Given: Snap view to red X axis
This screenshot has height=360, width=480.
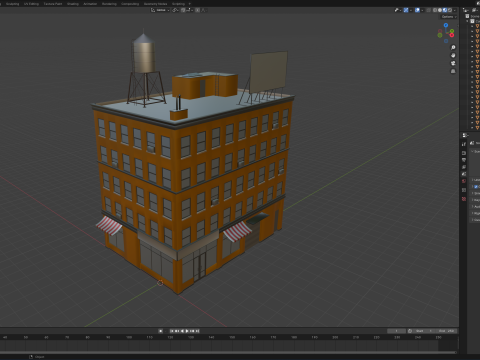Looking at the screenshot, I should coord(452,35).
